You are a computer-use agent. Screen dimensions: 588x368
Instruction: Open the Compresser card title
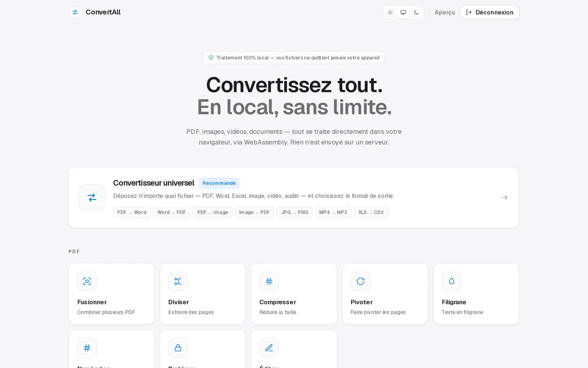pyautogui.click(x=278, y=302)
